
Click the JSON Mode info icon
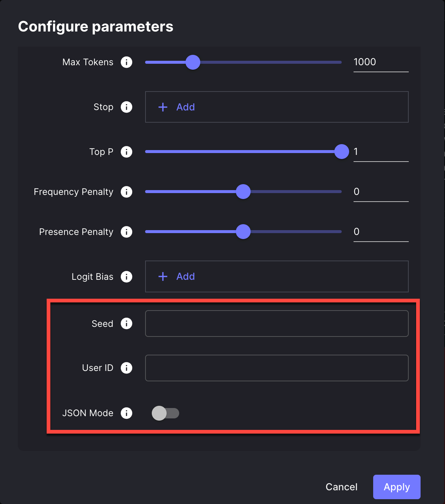[x=126, y=413]
